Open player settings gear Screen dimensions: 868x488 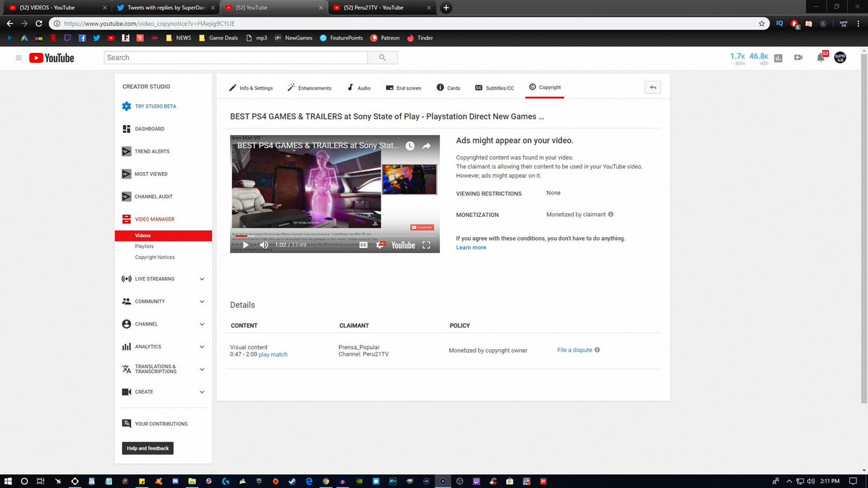pos(381,245)
